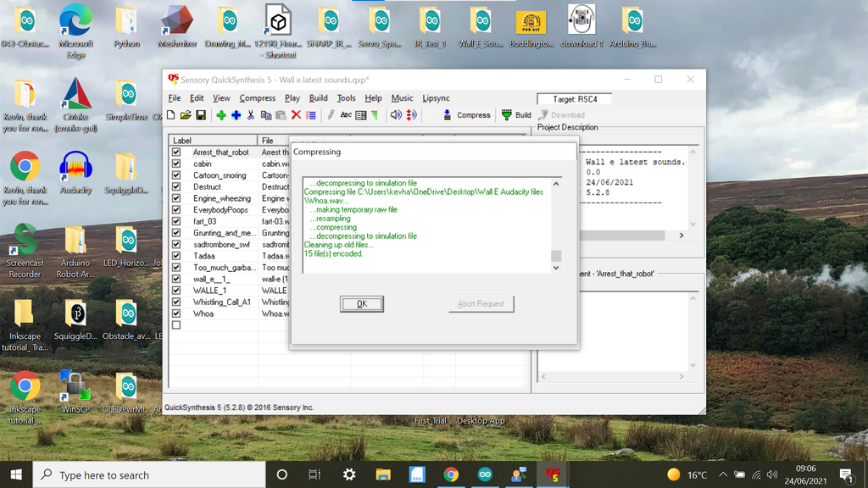Screen dimensions: 868x488
Task: Click the compressing log scroll-up arrow
Action: (x=556, y=184)
